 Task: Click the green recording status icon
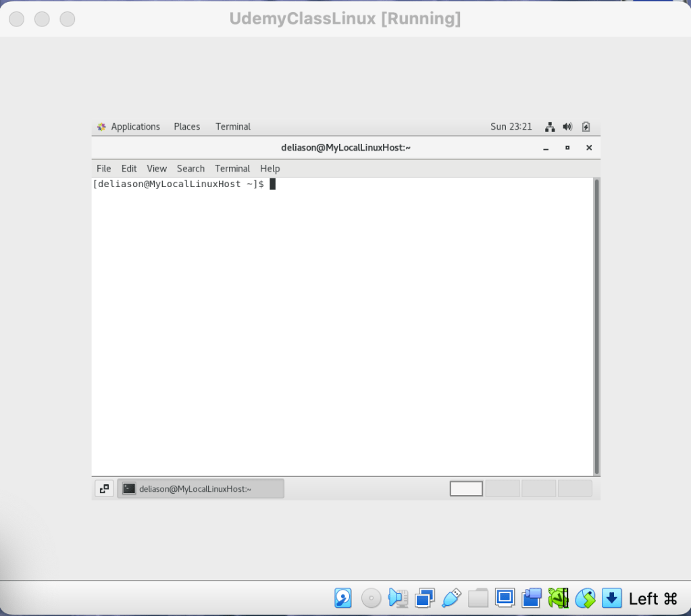pyautogui.click(x=559, y=598)
